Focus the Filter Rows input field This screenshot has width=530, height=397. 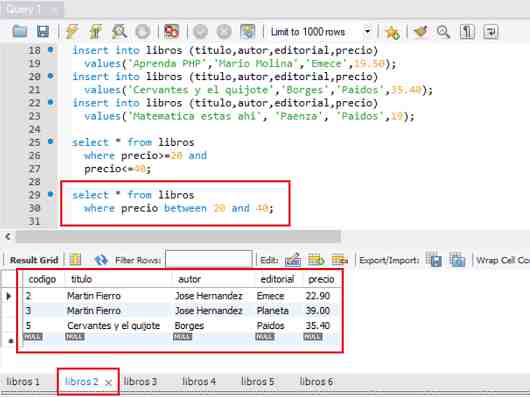point(209,259)
